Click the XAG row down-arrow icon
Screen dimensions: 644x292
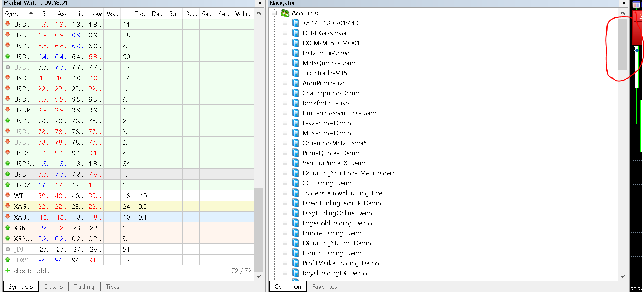click(x=8, y=206)
